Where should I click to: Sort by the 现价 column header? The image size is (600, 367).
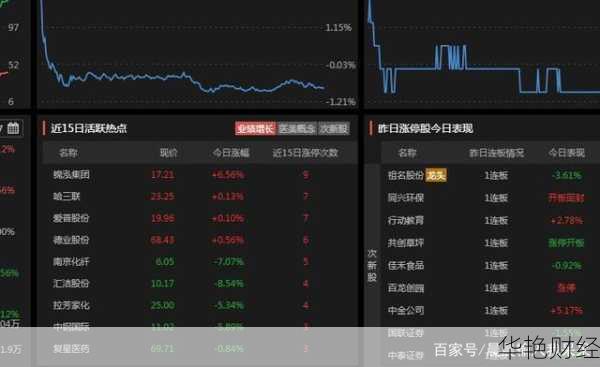pos(168,153)
